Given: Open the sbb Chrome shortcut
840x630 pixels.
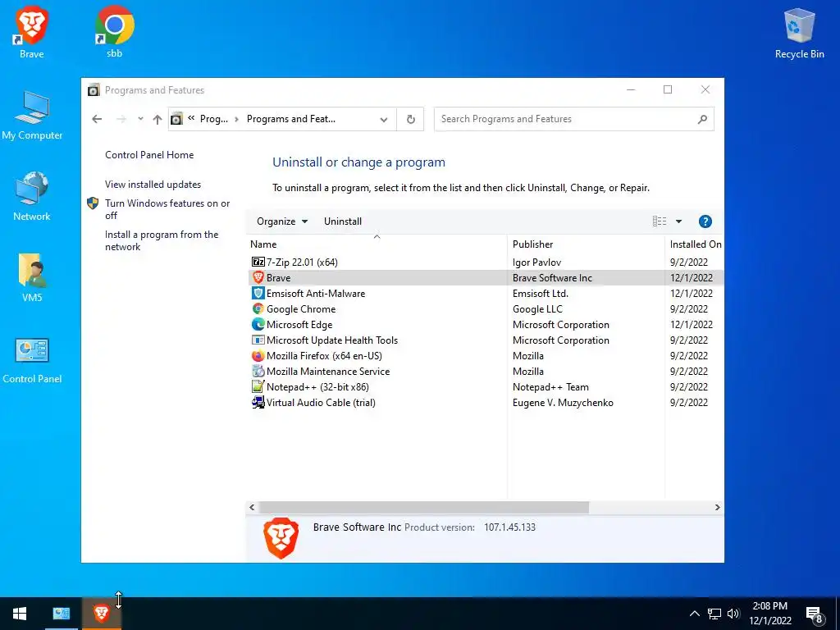Looking at the screenshot, I should coord(114,31).
